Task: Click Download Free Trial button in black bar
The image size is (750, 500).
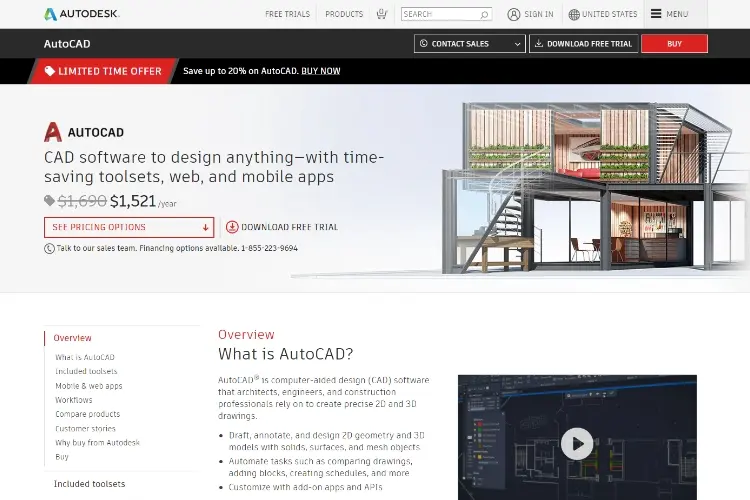Action: click(x=584, y=44)
